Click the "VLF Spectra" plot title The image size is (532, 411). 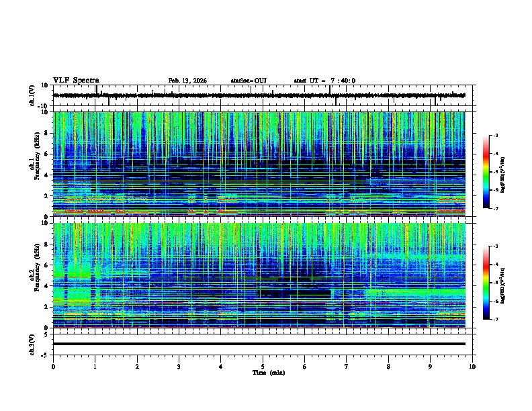pos(76,81)
